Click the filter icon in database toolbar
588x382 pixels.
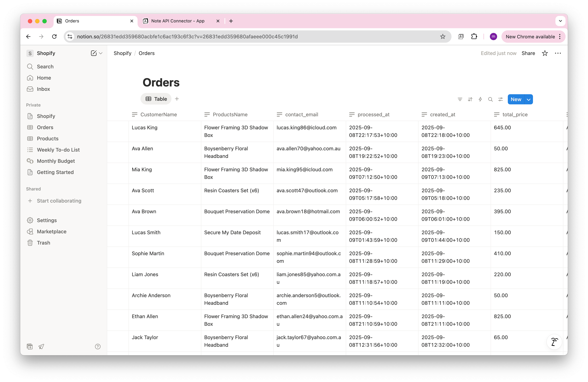coord(460,99)
